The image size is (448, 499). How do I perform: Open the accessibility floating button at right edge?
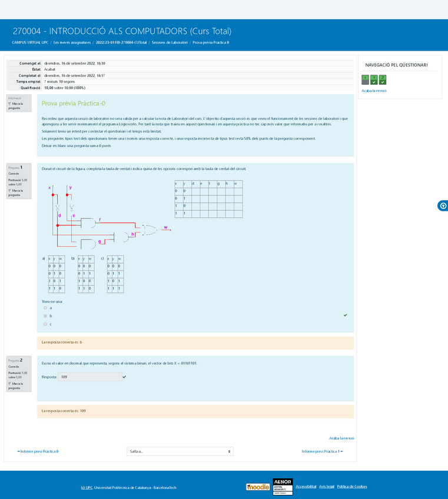(x=443, y=205)
